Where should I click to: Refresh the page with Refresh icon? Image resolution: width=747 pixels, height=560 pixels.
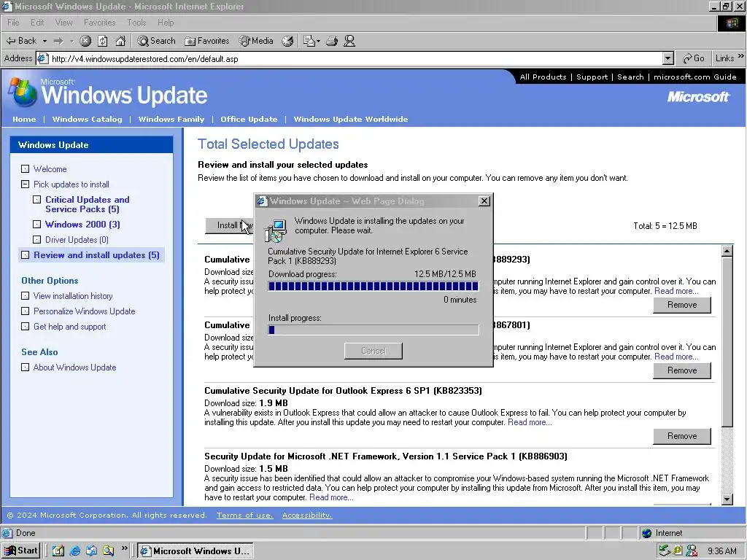[x=102, y=41]
